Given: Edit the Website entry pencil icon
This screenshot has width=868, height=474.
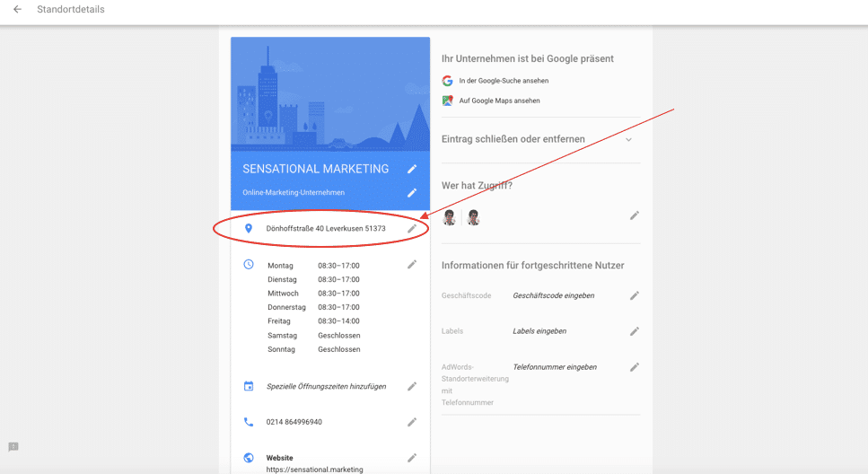Looking at the screenshot, I should (412, 458).
